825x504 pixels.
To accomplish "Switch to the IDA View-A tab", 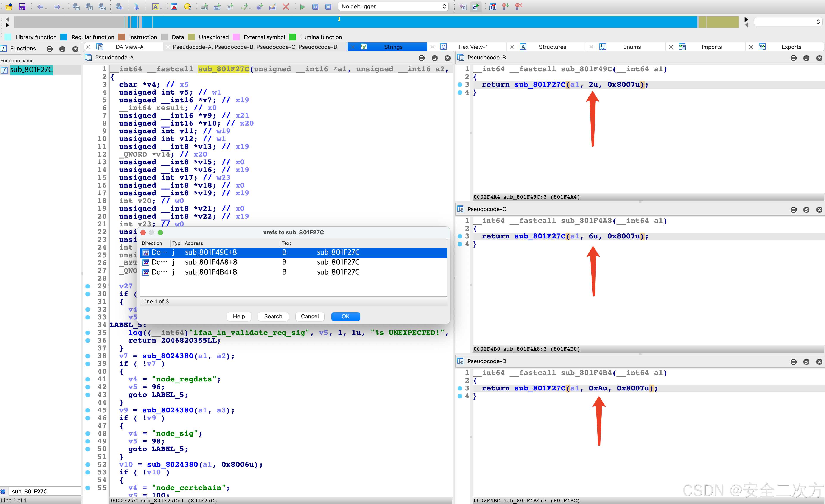I will (x=129, y=47).
